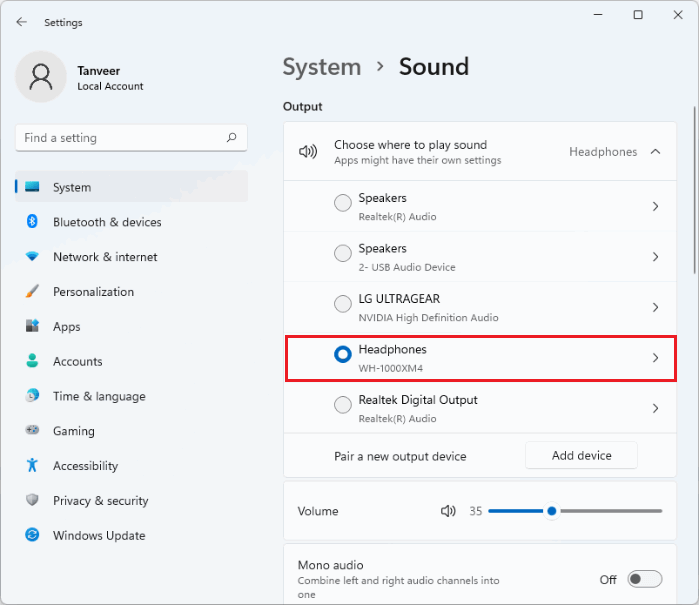The width and height of the screenshot is (699, 605).
Task: Open Gaming settings
Action: point(132,430)
